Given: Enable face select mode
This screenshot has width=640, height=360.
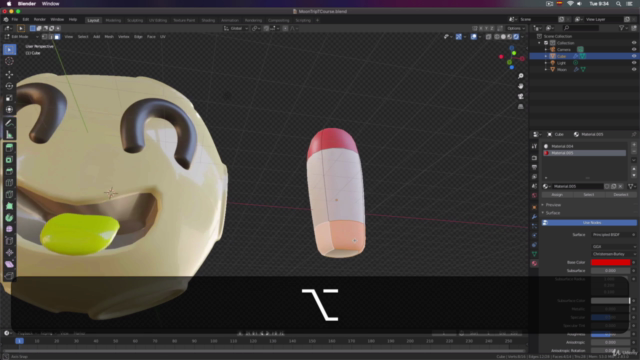Looking at the screenshot, I should pos(57,37).
